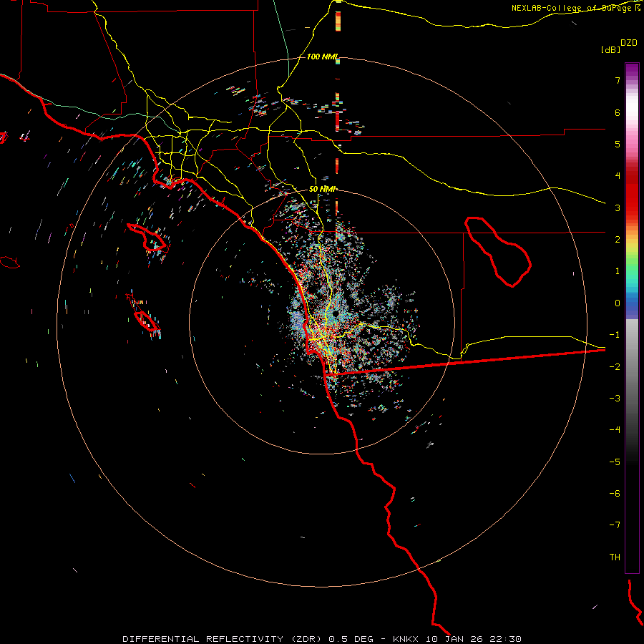Viewport: 644px width, 644px height.
Task: Click the -2 label on the dB scale
Action: 615,366
